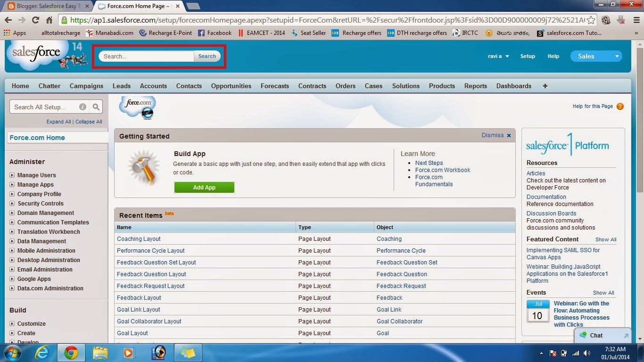The width and height of the screenshot is (644, 362).
Task: Pop out the Chat window via arrow icon
Action: pos(626,335)
